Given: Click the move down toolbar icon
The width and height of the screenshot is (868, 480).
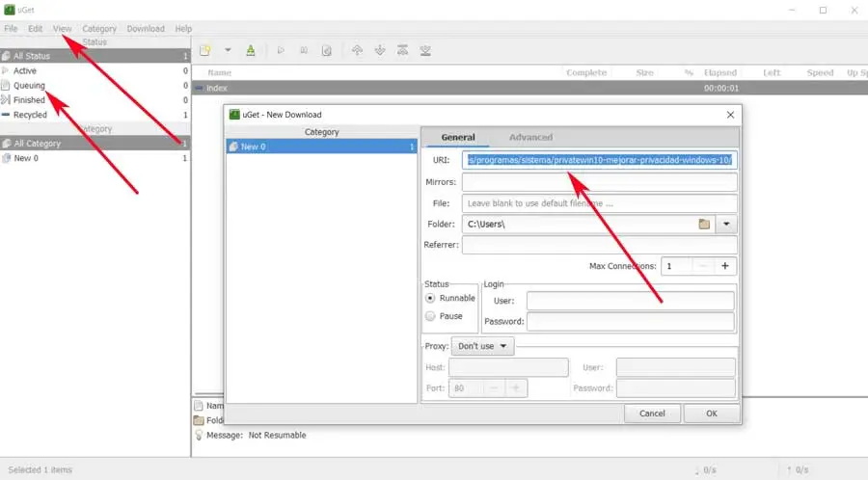Looking at the screenshot, I should (x=380, y=50).
